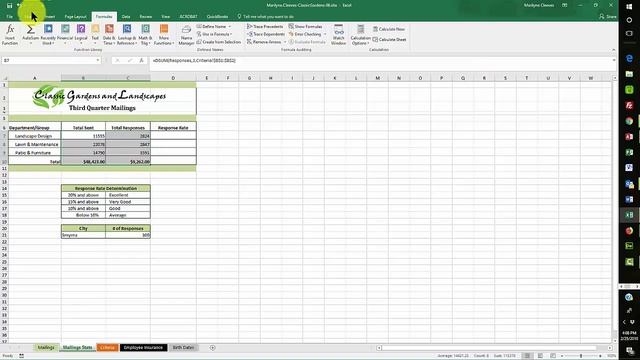Add a new sheet with plus button
Screen dimensions: 640x360
(x=212, y=348)
